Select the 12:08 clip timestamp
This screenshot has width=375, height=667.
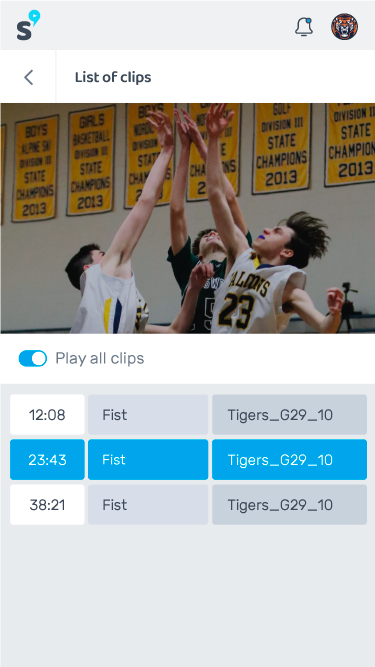[x=47, y=415]
